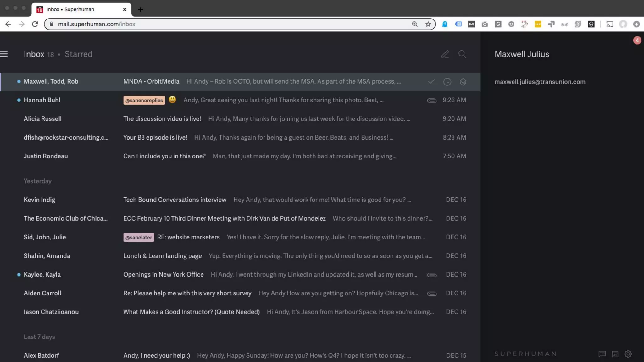Screen dimensions: 644x362
Task: Click maxwell.julius@transunion.com email address
Action: [x=540, y=82]
